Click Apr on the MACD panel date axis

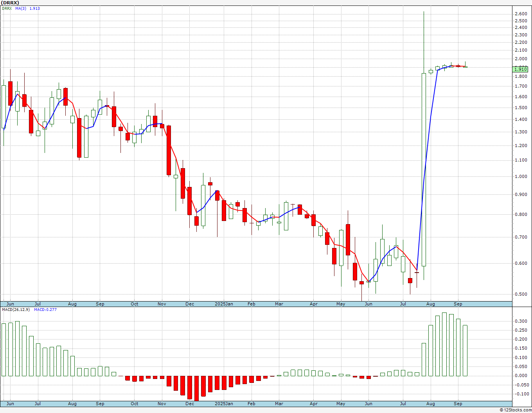pos(314,404)
